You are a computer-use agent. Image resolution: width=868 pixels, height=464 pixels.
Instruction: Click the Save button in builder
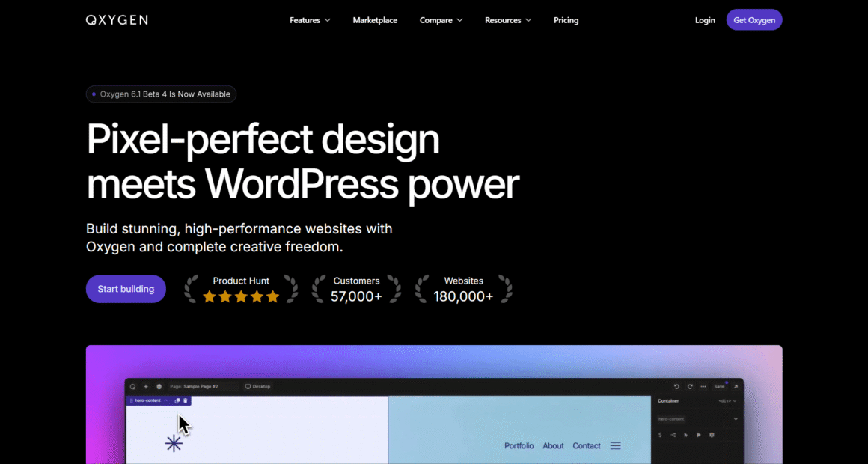(x=719, y=386)
